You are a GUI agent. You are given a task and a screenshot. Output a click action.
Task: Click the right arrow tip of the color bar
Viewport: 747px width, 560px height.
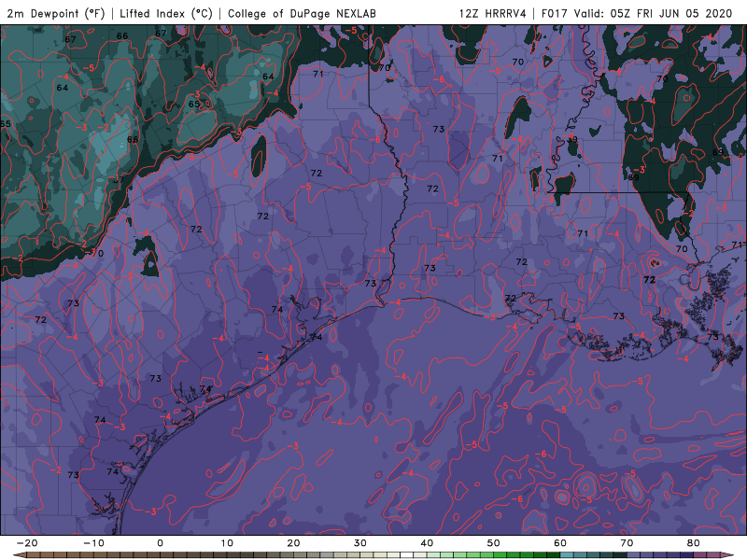[x=727, y=555]
